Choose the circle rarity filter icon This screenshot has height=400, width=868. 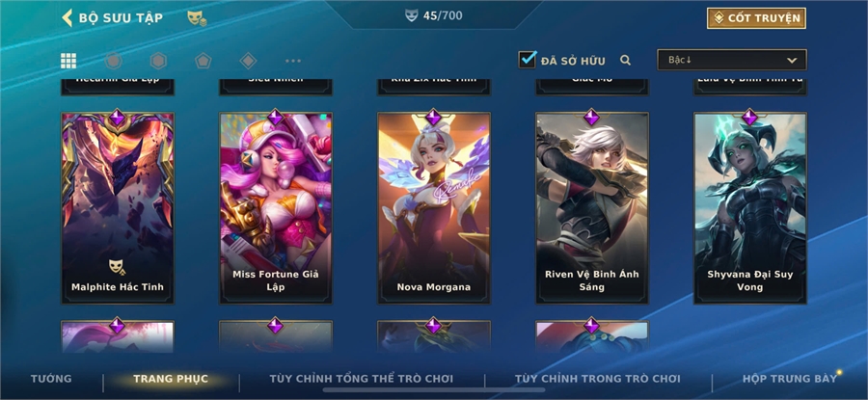pyautogui.click(x=114, y=61)
